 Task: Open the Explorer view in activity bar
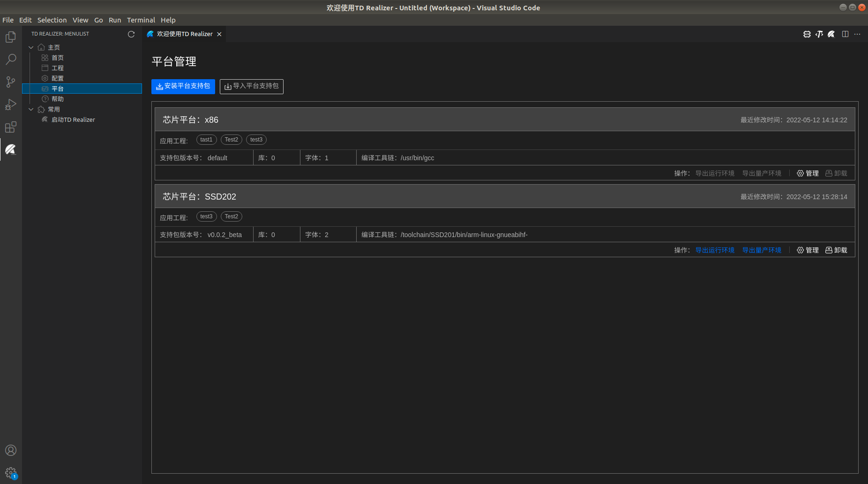tap(11, 37)
